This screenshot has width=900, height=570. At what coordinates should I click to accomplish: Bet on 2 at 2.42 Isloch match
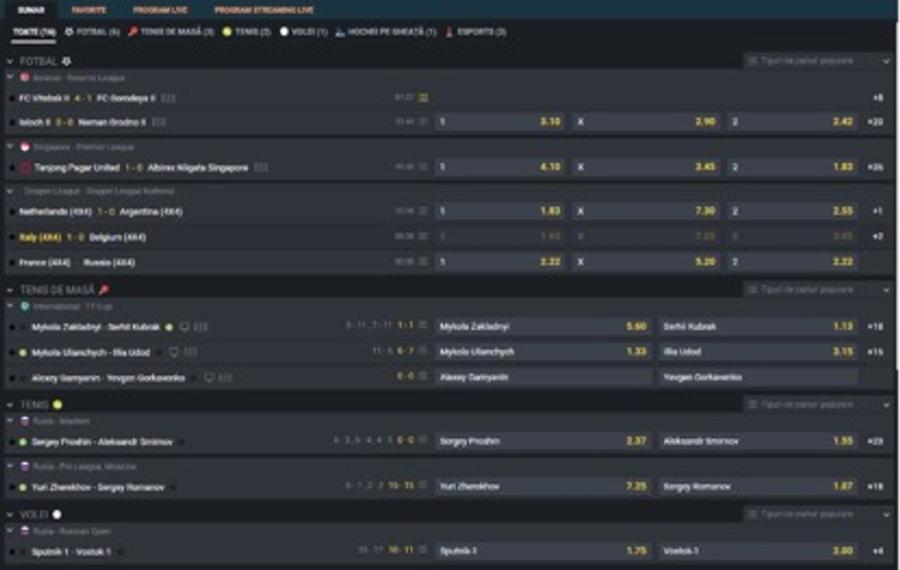pyautogui.click(x=792, y=122)
